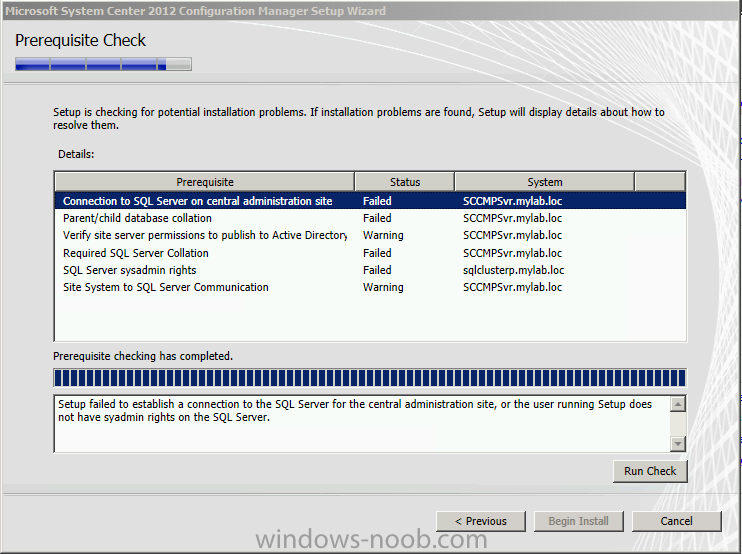Click the wizard step progress indicator
742x554 pixels.
(x=103, y=64)
